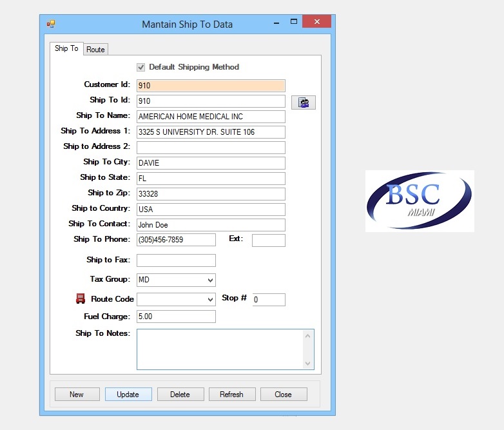504x430 pixels.
Task: Click the application icon in title bar
Action: click(x=51, y=24)
